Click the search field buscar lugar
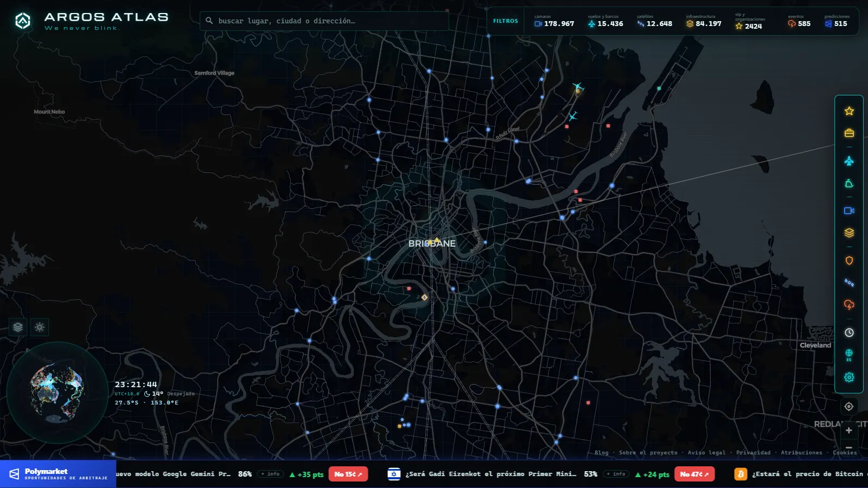 click(324, 21)
